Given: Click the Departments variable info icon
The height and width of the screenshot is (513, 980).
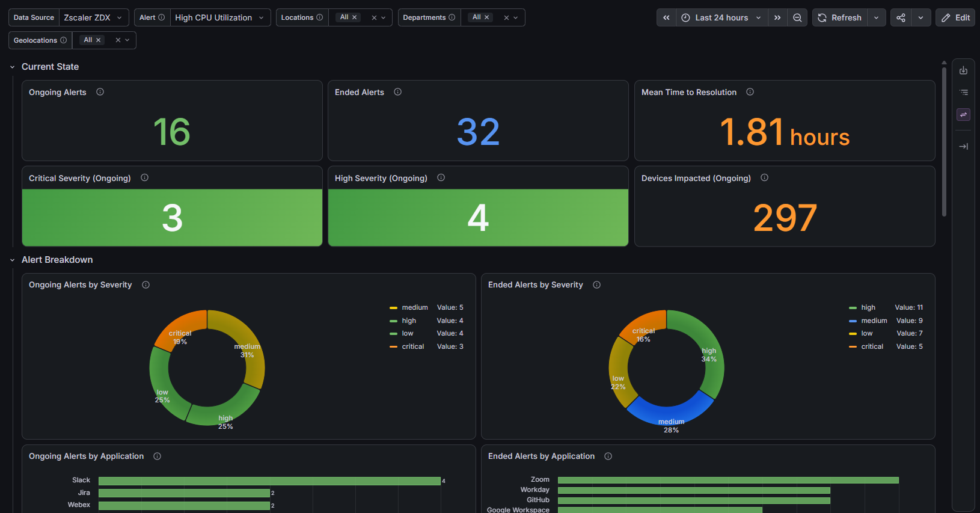Looking at the screenshot, I should point(452,17).
